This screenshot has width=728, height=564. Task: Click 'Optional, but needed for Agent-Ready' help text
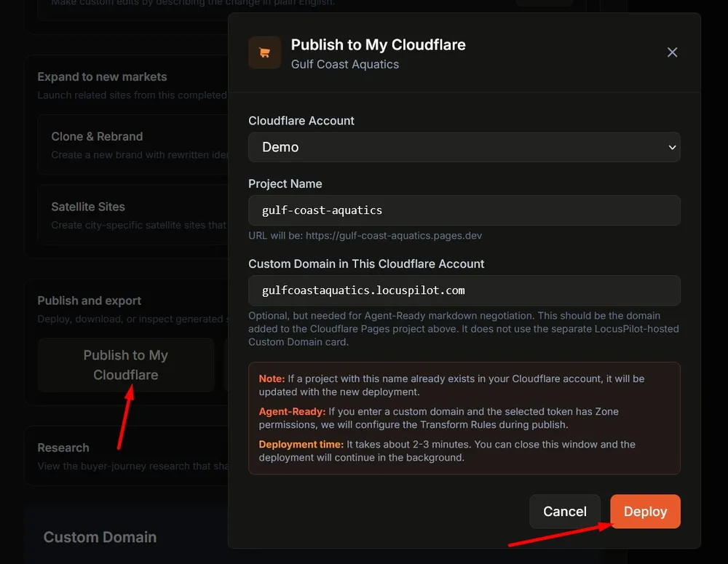click(x=463, y=329)
